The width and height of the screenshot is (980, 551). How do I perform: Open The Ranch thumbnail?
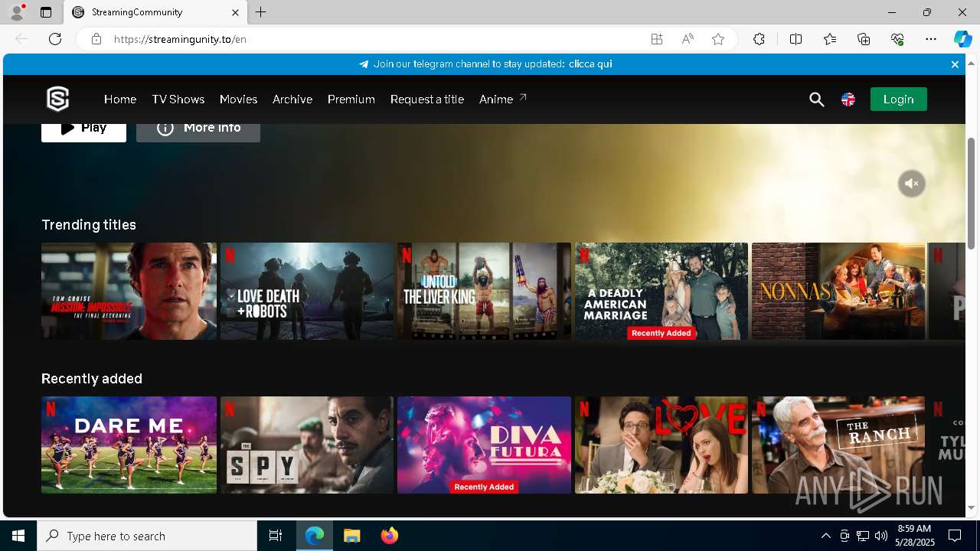click(x=838, y=445)
